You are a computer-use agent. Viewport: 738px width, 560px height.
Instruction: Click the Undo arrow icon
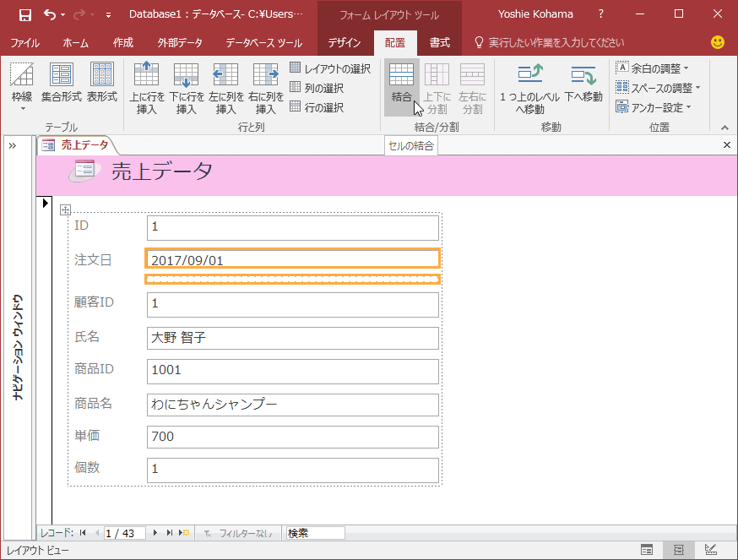[50, 14]
